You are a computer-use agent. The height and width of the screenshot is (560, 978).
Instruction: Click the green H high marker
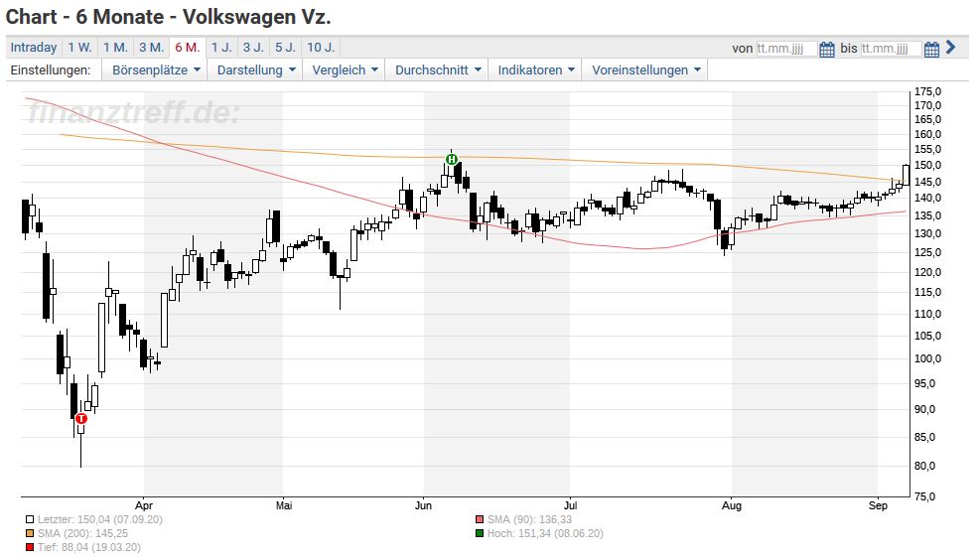(452, 160)
